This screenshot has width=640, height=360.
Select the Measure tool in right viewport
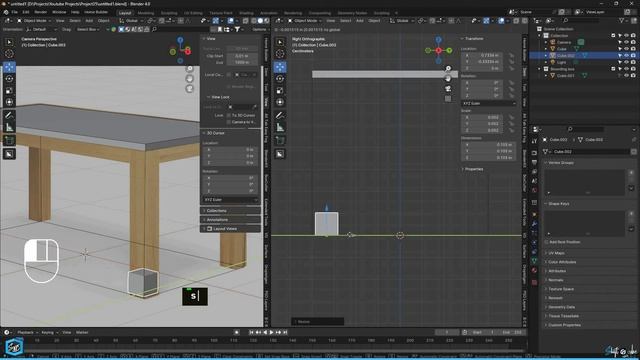pyautogui.click(x=280, y=127)
